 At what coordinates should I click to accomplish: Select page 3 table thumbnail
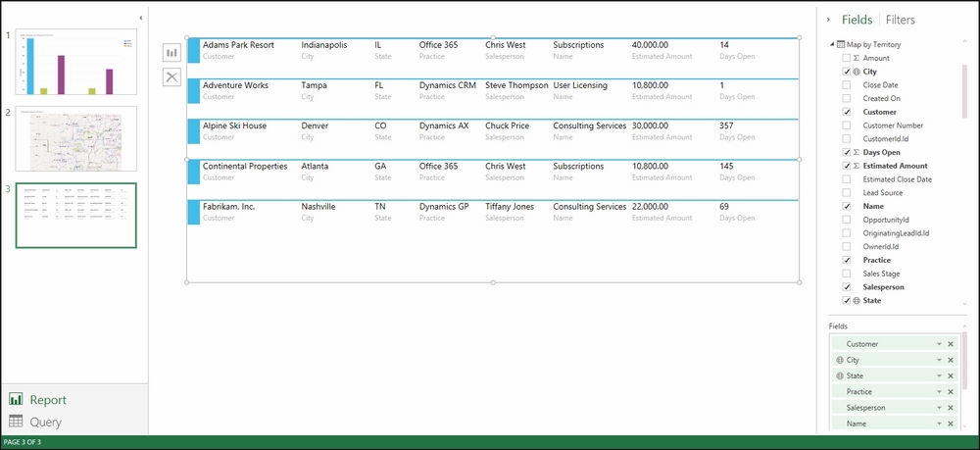click(x=75, y=216)
